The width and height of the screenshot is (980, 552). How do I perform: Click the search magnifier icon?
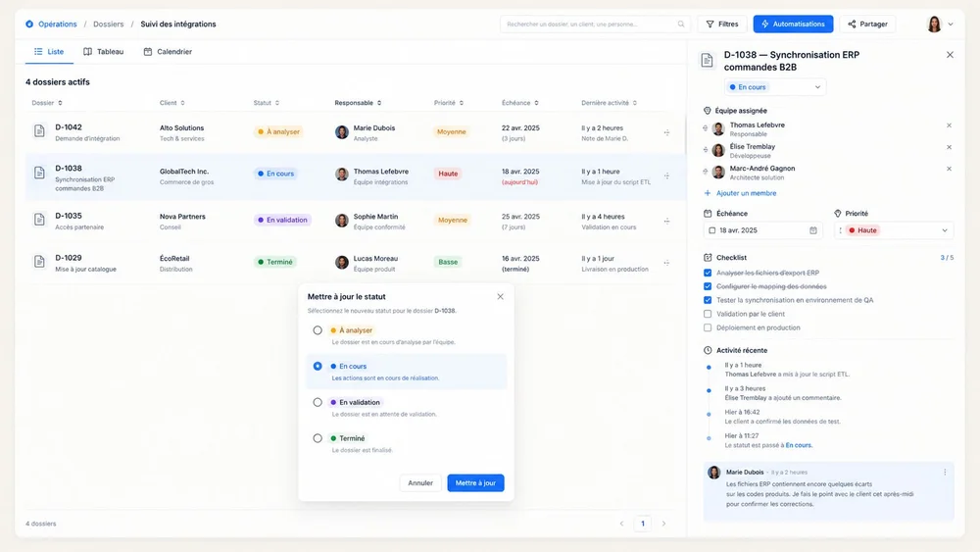pyautogui.click(x=681, y=25)
